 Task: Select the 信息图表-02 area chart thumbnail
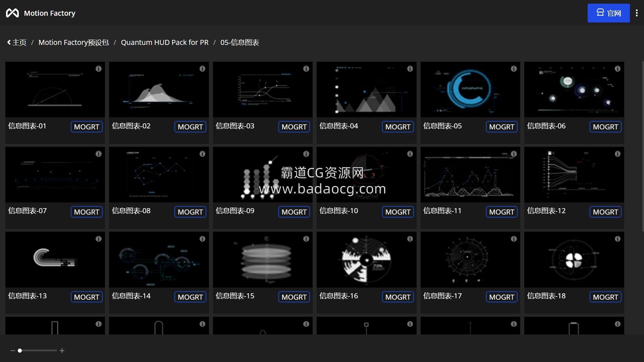[159, 89]
